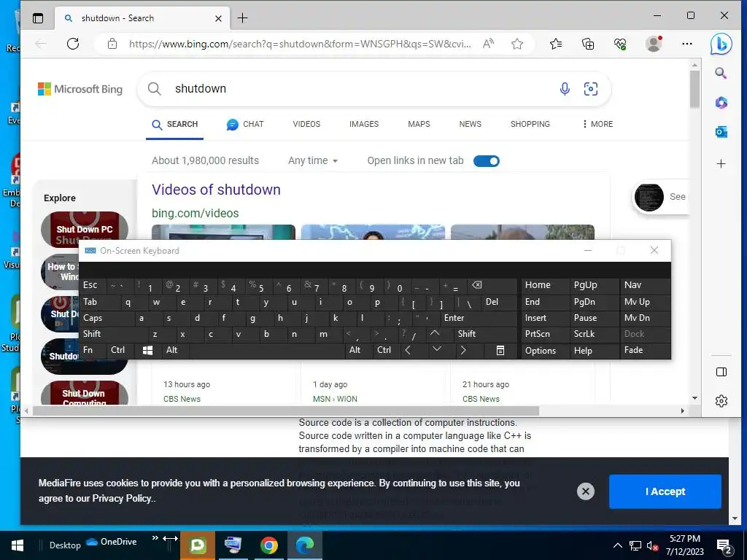747x560 pixels.
Task: Show hidden system tray icons
Action: (617, 545)
